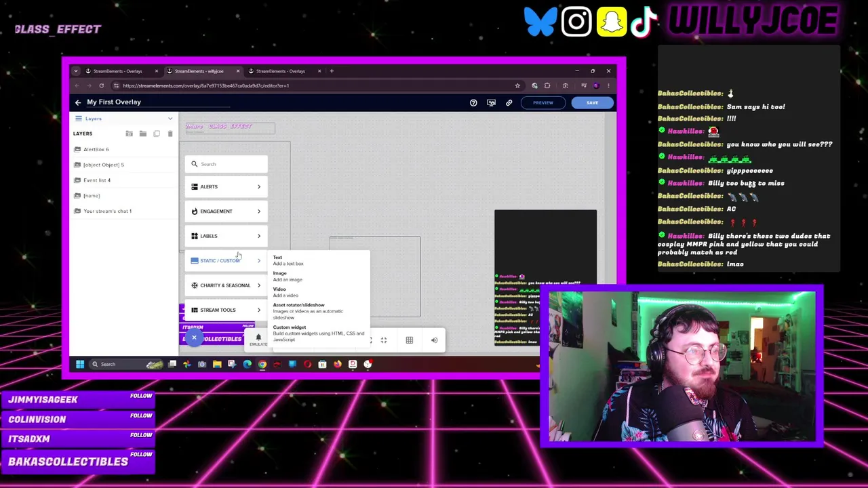Open the monitor settings icon beside help
The height and width of the screenshot is (488, 868).
point(491,103)
